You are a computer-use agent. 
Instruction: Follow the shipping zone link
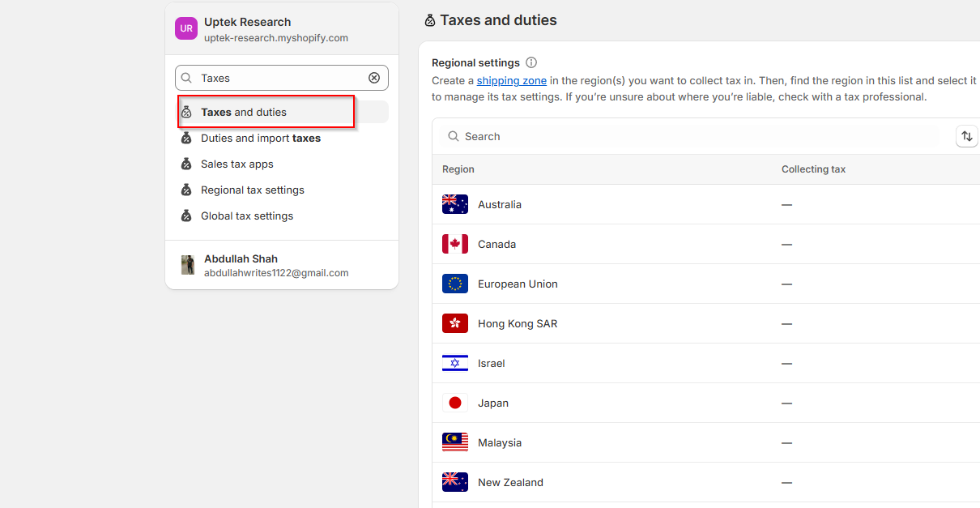[x=512, y=80]
